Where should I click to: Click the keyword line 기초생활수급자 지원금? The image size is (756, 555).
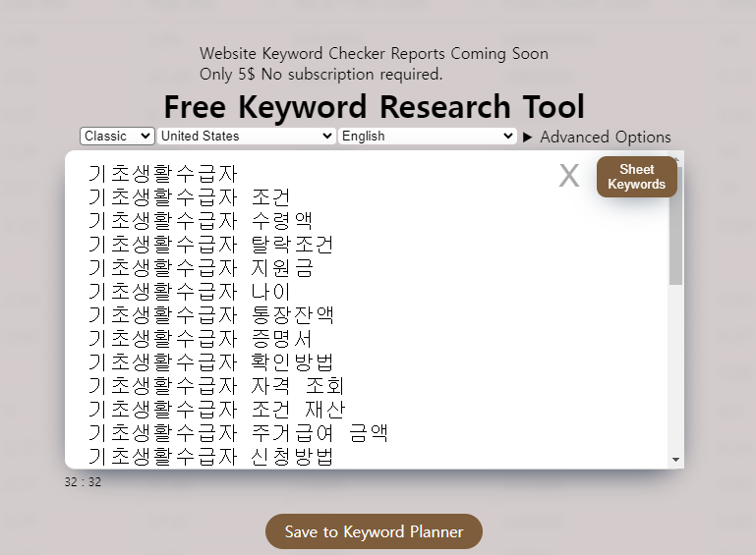pos(201,268)
